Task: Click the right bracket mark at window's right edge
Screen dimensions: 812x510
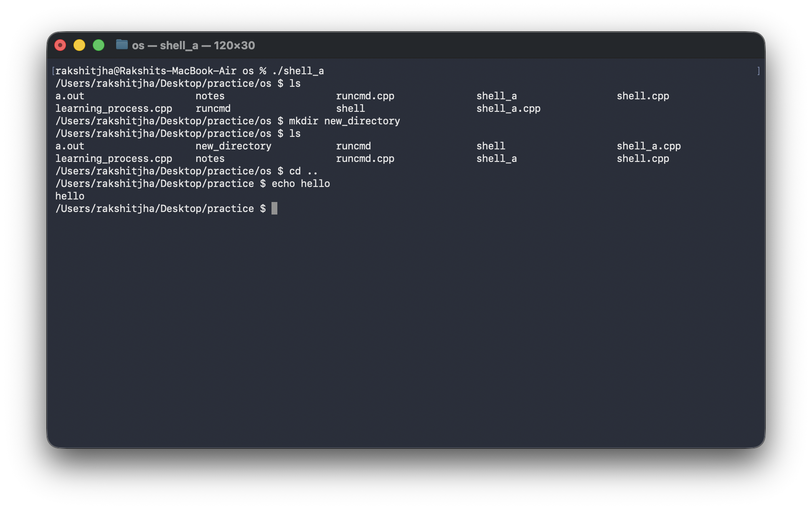Action: click(758, 71)
